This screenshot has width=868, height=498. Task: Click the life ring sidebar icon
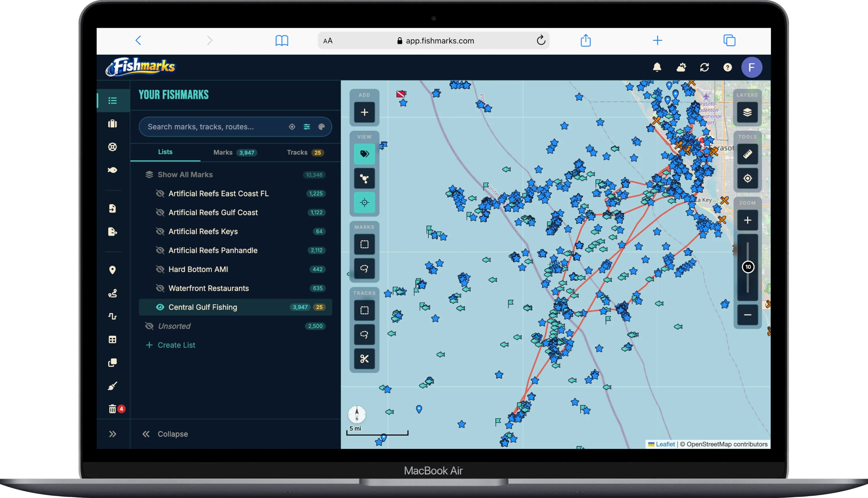(112, 147)
